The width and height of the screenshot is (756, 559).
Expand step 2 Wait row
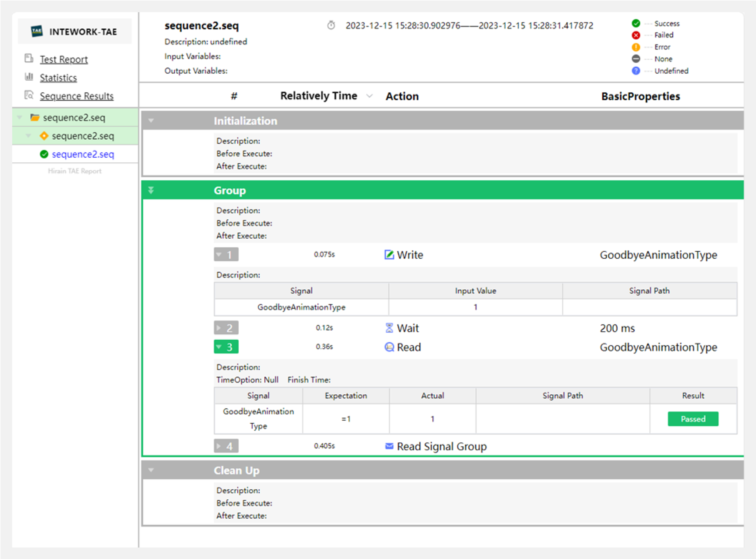[x=226, y=328]
